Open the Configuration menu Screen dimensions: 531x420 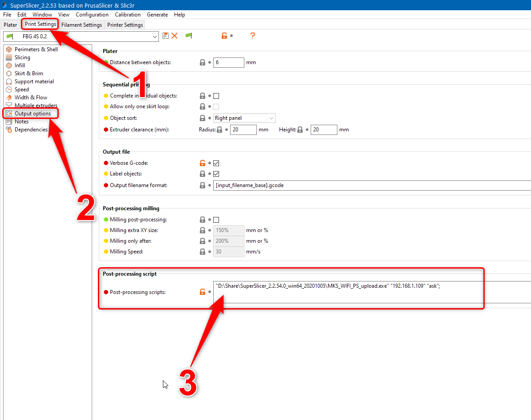[x=92, y=15]
